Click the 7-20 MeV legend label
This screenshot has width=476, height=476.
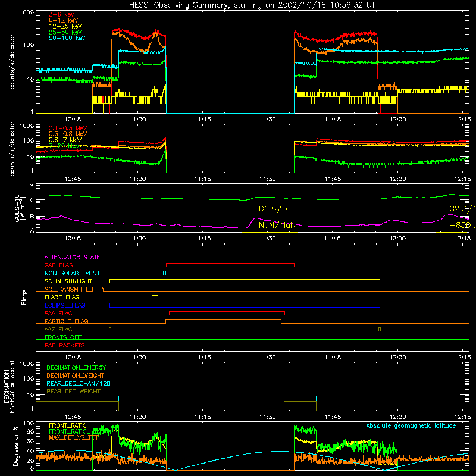coord(64,146)
